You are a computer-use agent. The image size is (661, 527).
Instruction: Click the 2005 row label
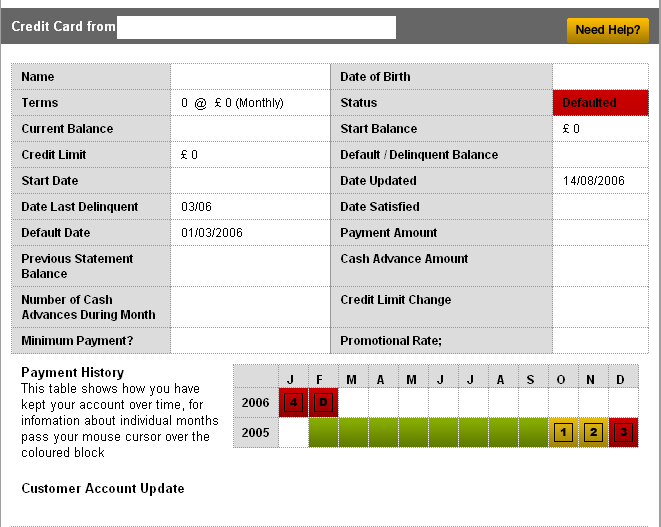(255, 433)
